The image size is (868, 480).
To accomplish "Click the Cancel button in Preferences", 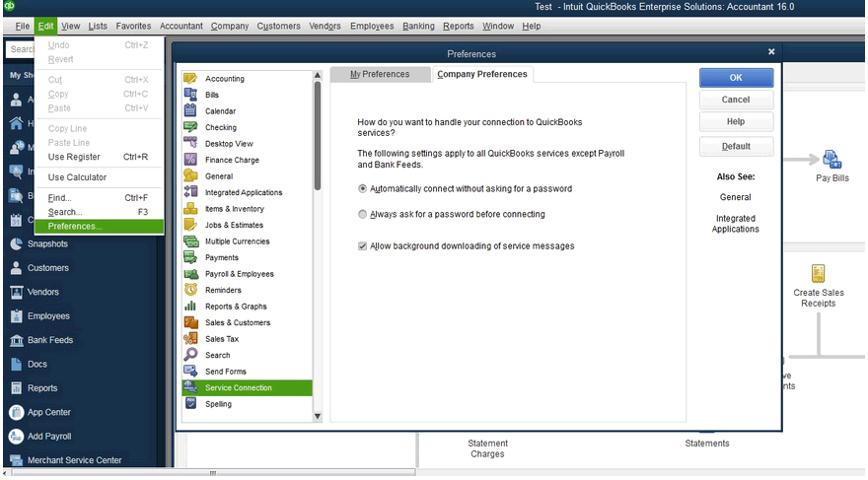I will tap(736, 100).
